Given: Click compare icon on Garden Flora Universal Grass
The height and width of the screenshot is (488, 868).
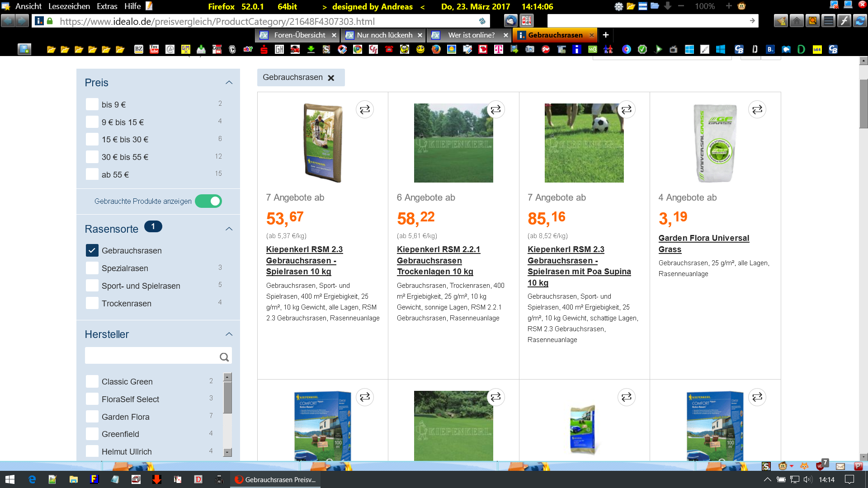Looking at the screenshot, I should pyautogui.click(x=757, y=110).
